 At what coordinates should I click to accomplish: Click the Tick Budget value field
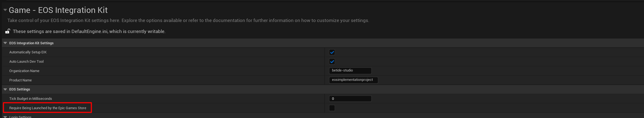(350, 98)
